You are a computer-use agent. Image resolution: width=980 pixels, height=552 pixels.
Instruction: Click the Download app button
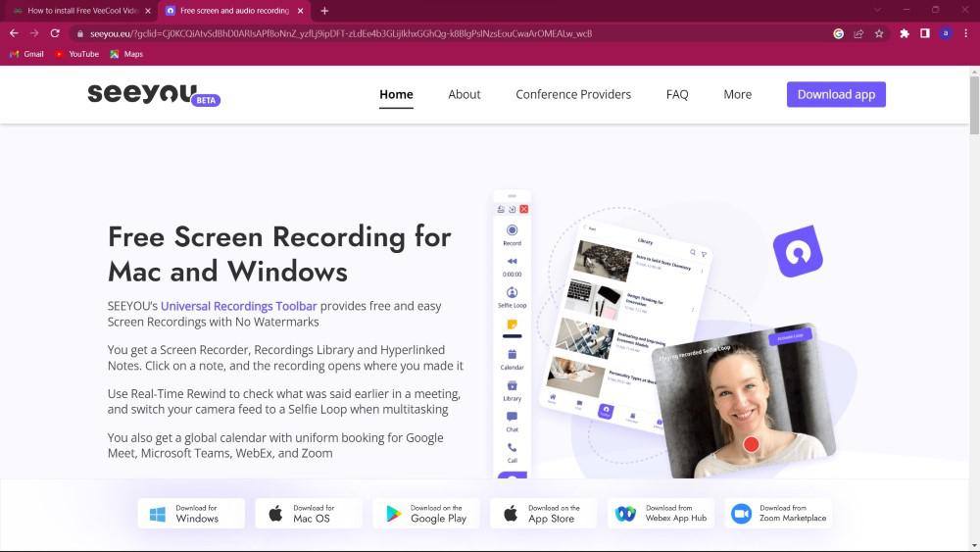point(836,94)
